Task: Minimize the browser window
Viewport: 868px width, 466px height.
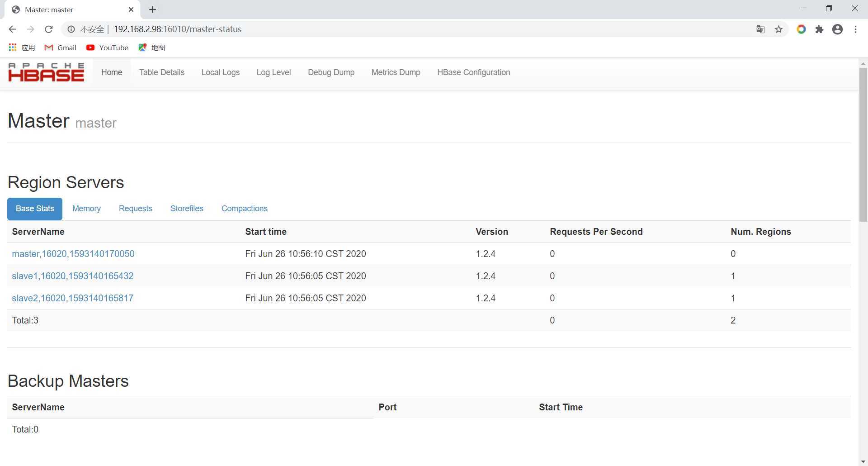Action: pos(803,9)
